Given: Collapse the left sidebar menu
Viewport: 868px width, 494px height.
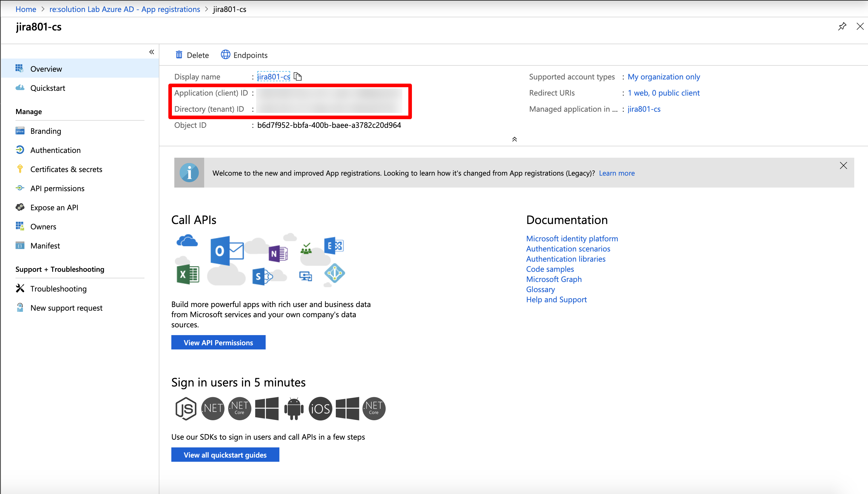Looking at the screenshot, I should [x=152, y=52].
